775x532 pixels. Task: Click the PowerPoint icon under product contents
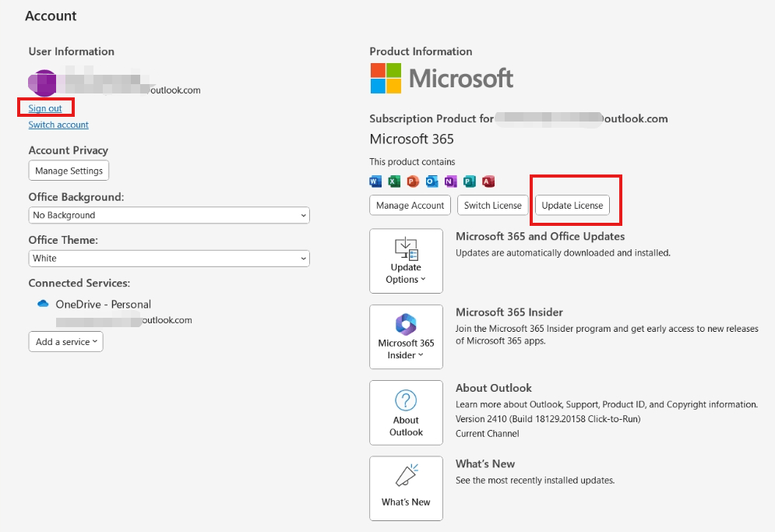click(x=411, y=181)
